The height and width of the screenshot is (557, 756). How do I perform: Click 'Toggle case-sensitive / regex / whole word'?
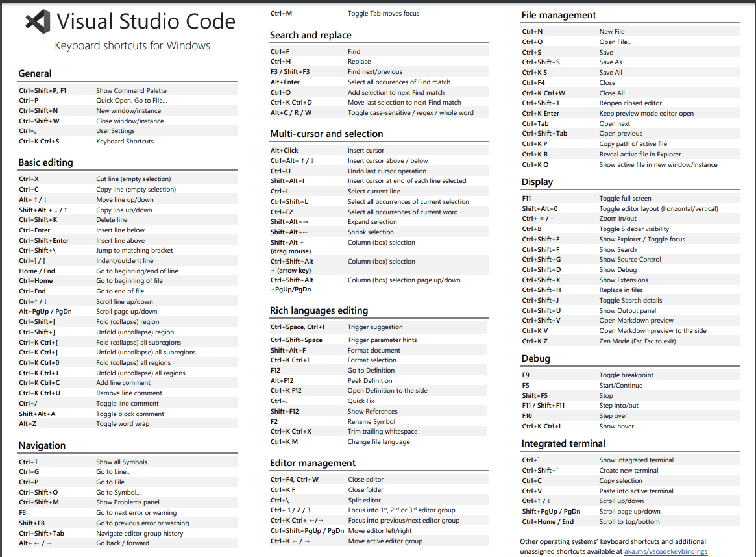(411, 113)
